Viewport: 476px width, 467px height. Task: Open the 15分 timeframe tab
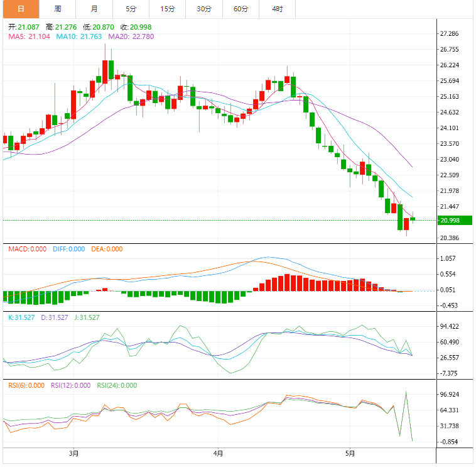point(168,9)
